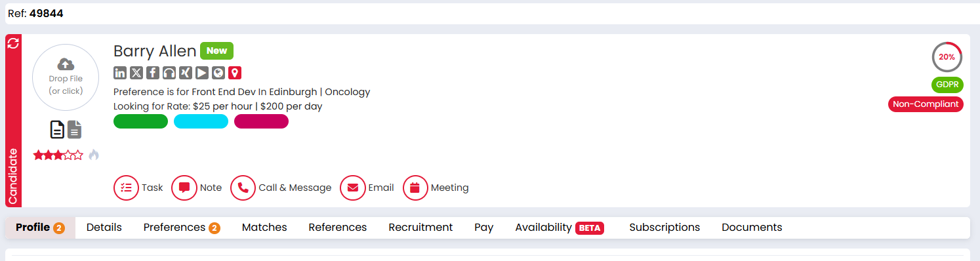Click the flame hot-candidate icon
Image resolution: width=980 pixels, height=261 pixels.
94,155
